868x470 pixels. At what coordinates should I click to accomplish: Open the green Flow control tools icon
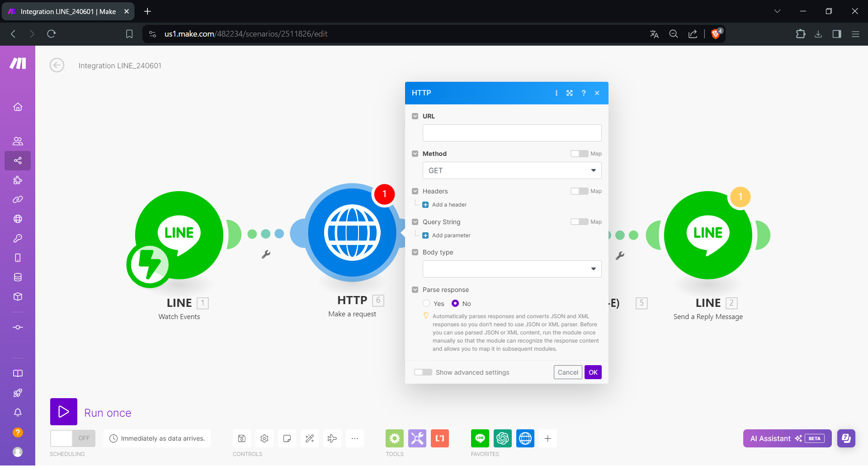395,438
